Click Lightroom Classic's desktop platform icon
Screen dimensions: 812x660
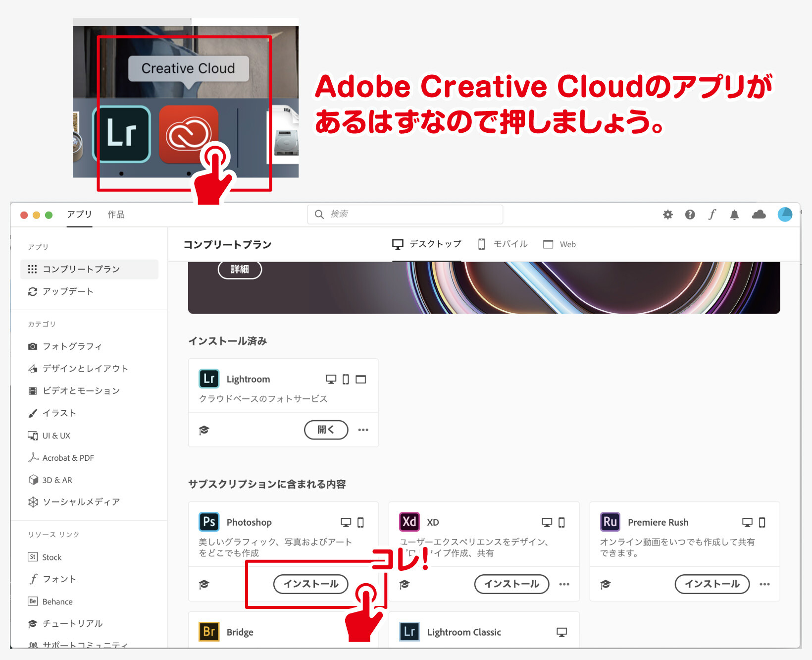561,632
